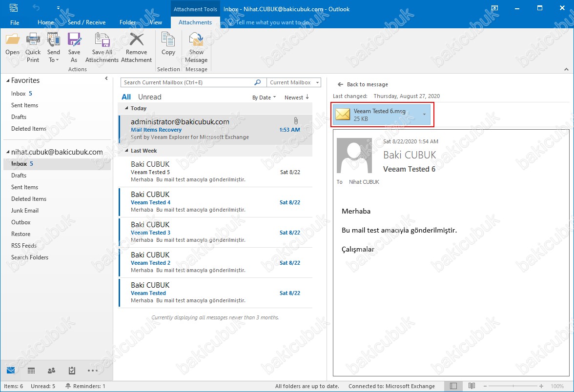Adjust the zoom slider

pos(513,386)
